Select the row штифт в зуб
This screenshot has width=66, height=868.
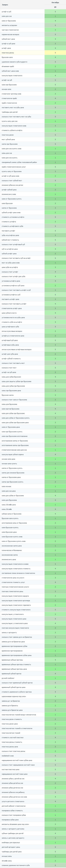click(x=33, y=11)
